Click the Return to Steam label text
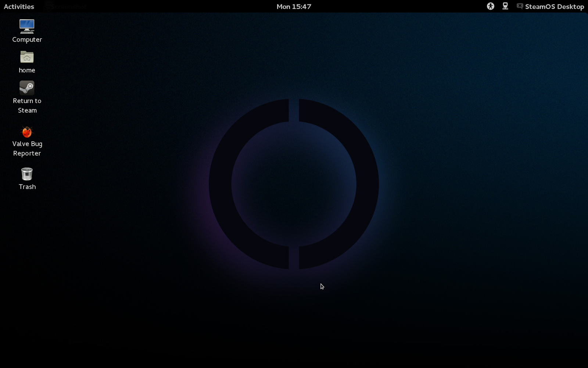Image resolution: width=588 pixels, height=368 pixels. pos(27,106)
